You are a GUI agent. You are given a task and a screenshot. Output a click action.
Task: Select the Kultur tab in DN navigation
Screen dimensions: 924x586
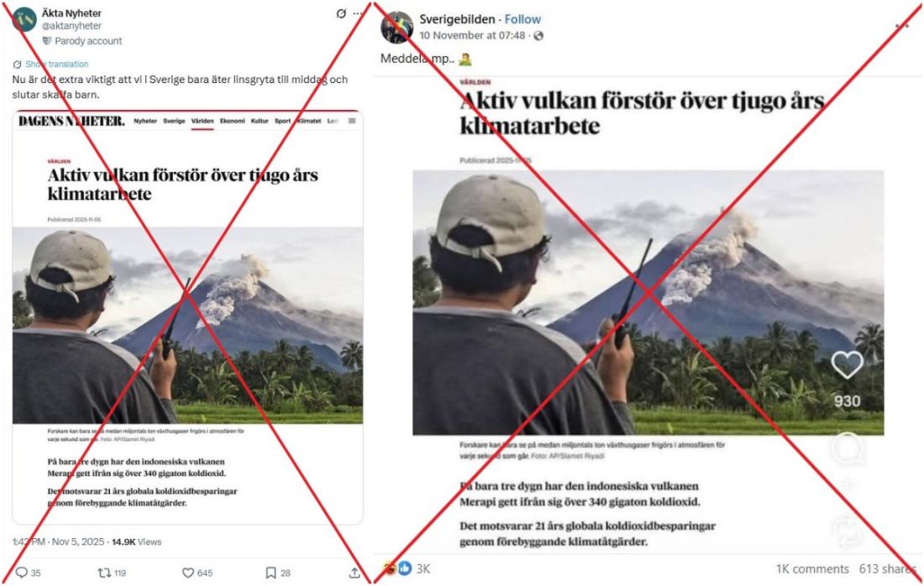[260, 121]
